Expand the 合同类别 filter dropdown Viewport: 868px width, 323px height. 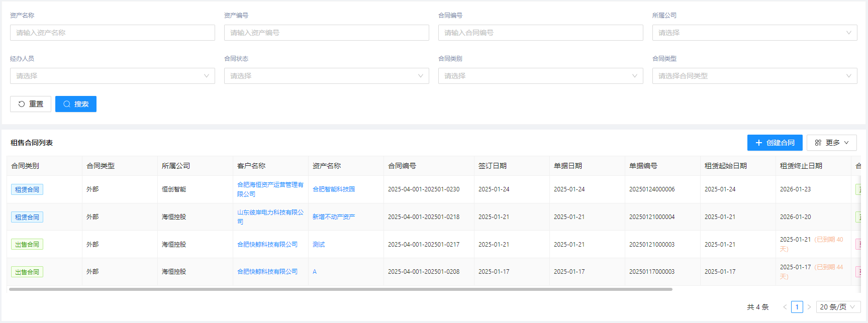(541, 76)
